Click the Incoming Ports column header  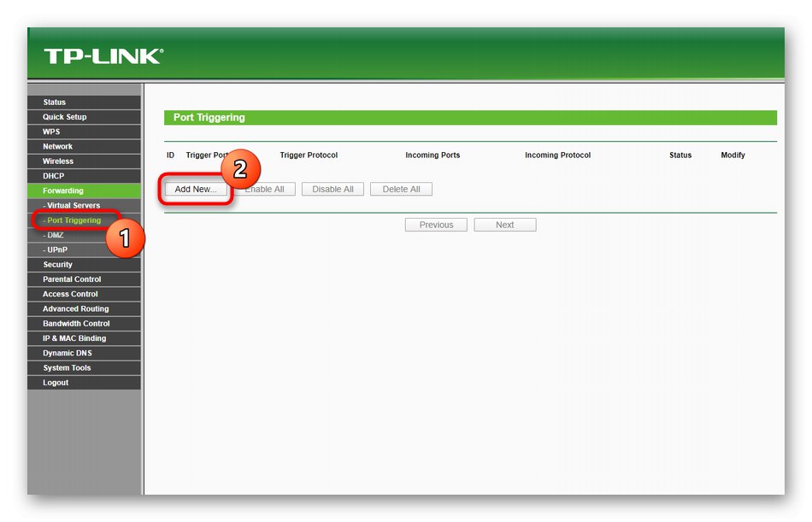point(432,155)
